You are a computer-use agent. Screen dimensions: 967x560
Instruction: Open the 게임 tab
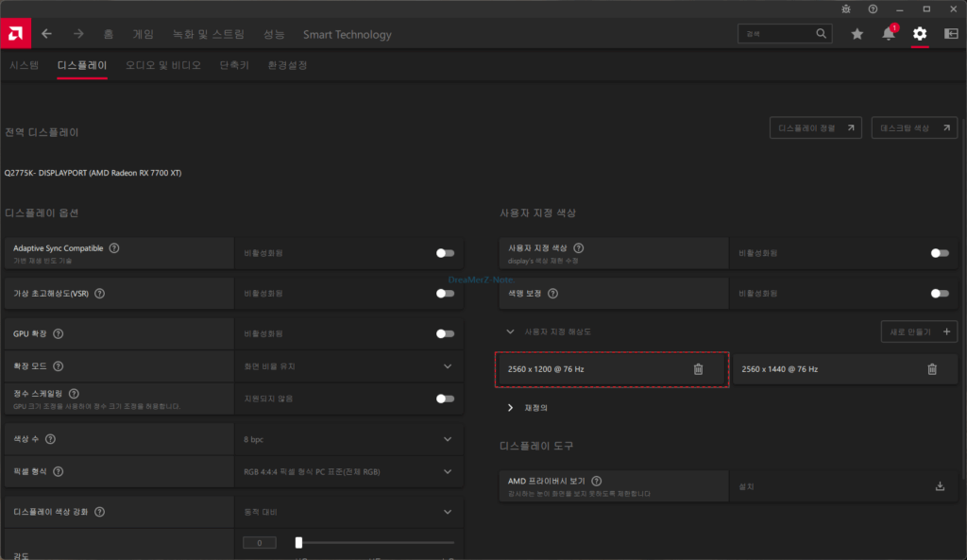point(144,34)
